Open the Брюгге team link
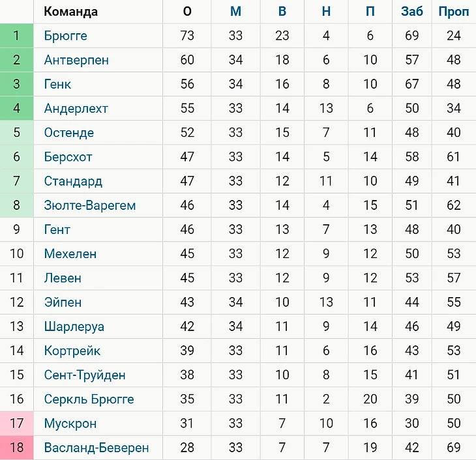476x460 pixels. pos(65,36)
